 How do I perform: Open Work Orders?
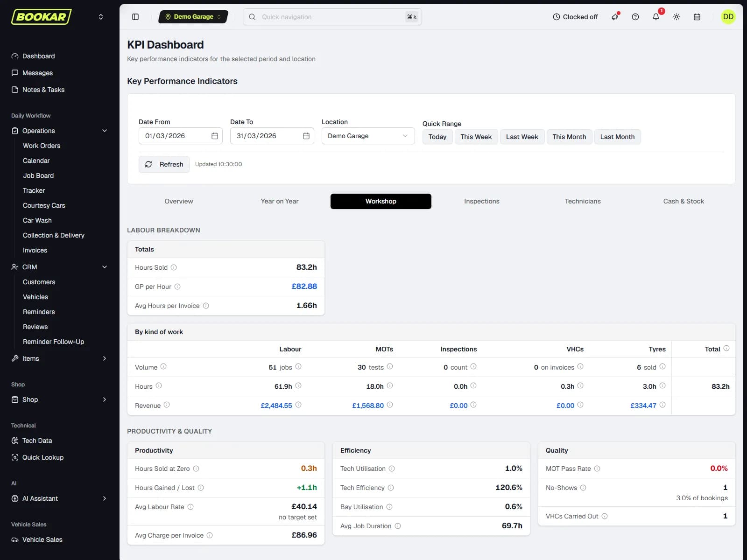[42, 146]
